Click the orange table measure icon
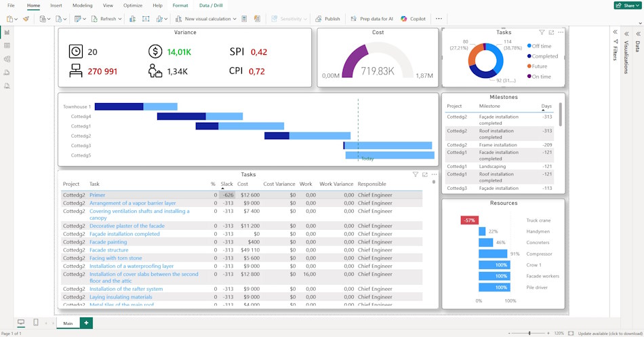The height and width of the screenshot is (337, 644). coord(257,19)
